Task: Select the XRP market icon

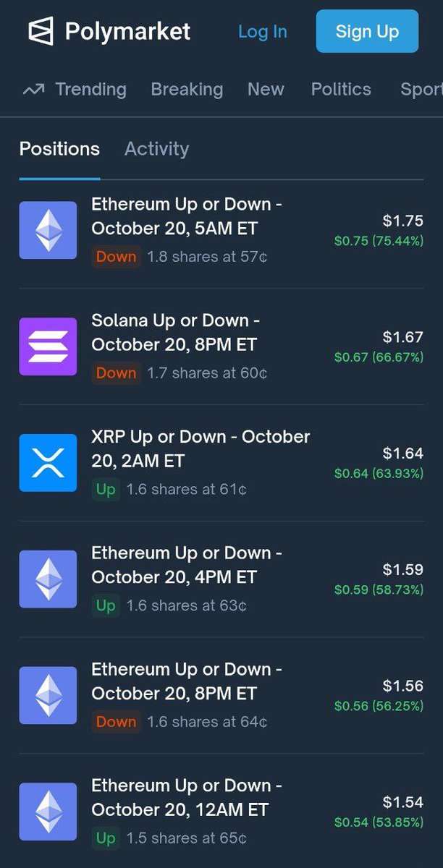Action: 48,463
